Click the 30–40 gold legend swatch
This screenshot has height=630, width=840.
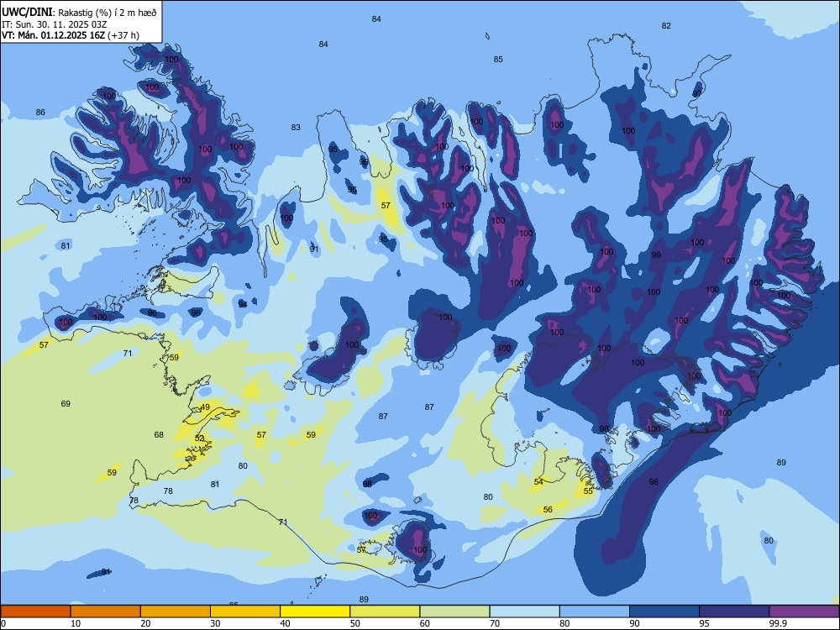(x=245, y=612)
